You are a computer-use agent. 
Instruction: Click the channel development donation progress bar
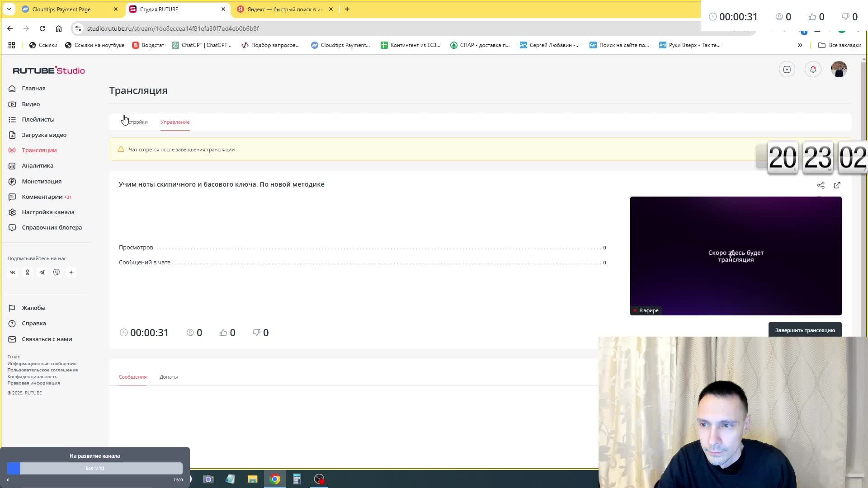(x=95, y=469)
